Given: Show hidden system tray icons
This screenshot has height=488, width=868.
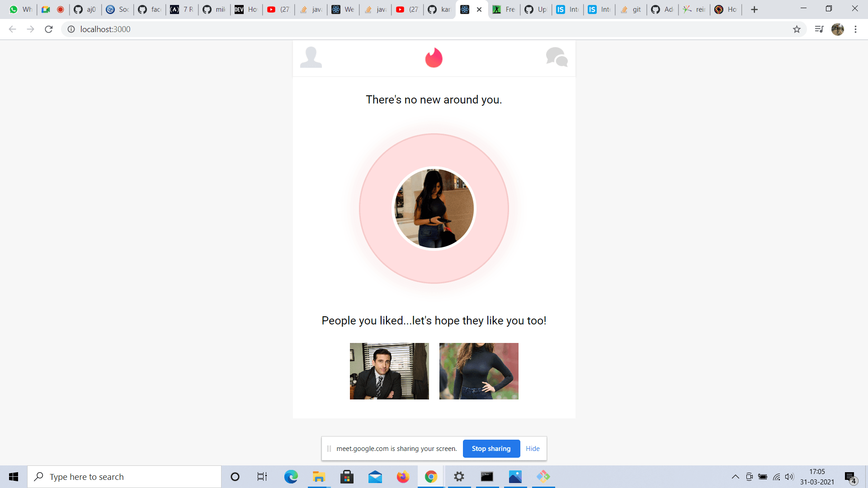Looking at the screenshot, I should [735, 477].
